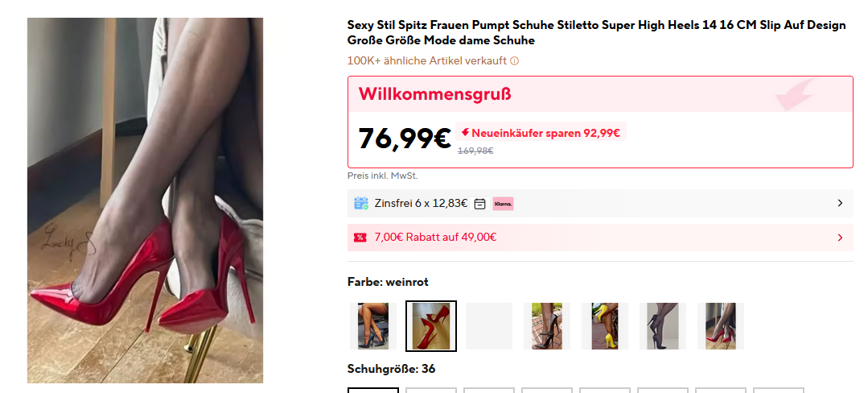Select the black strappy heels color thumbnail
868x393 pixels.
tap(547, 326)
